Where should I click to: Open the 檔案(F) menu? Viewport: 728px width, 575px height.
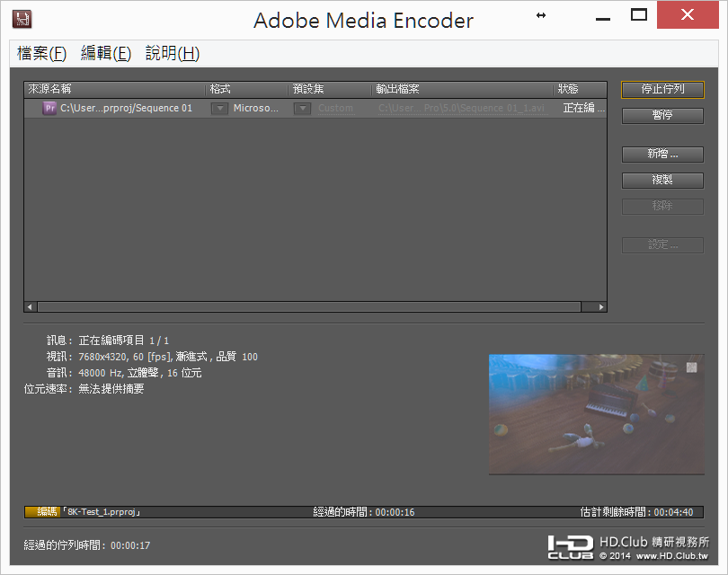click(x=41, y=53)
